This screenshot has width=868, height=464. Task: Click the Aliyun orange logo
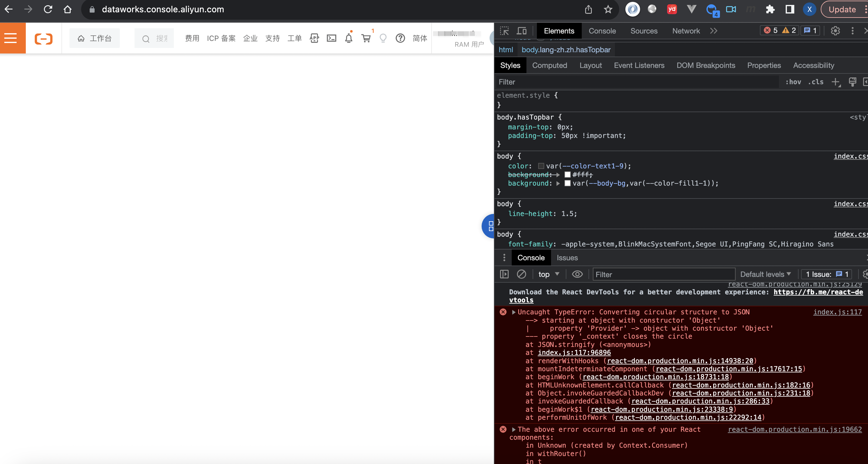coord(44,38)
